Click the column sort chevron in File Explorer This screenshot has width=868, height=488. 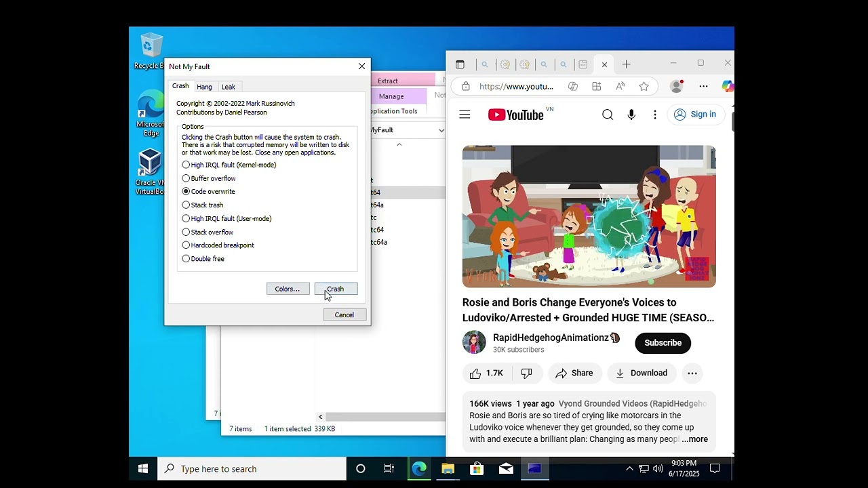pos(399,144)
